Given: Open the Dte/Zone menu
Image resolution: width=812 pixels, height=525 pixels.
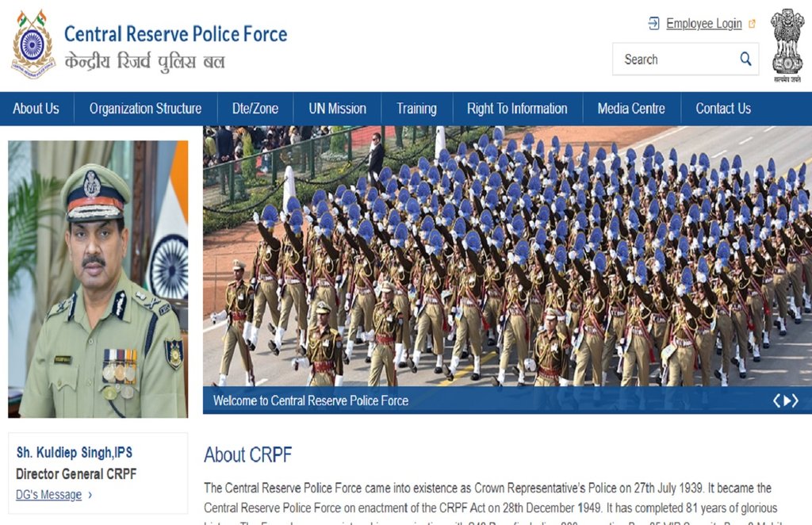Looking at the screenshot, I should [255, 109].
